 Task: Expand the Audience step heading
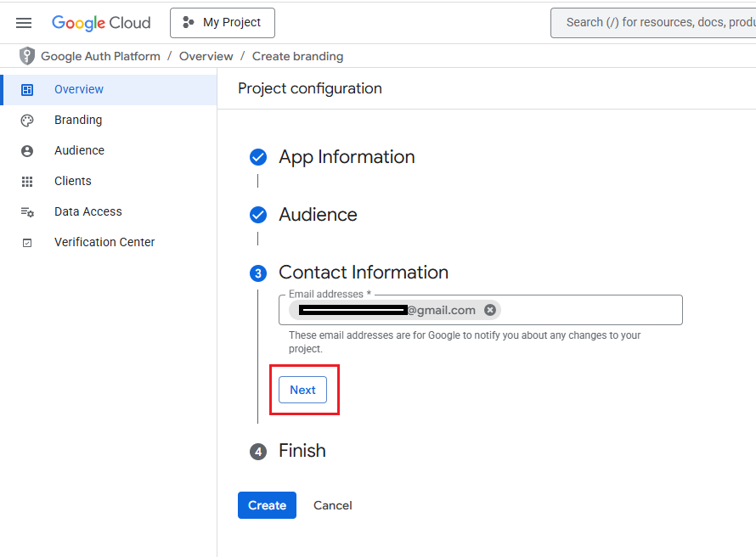[318, 215]
